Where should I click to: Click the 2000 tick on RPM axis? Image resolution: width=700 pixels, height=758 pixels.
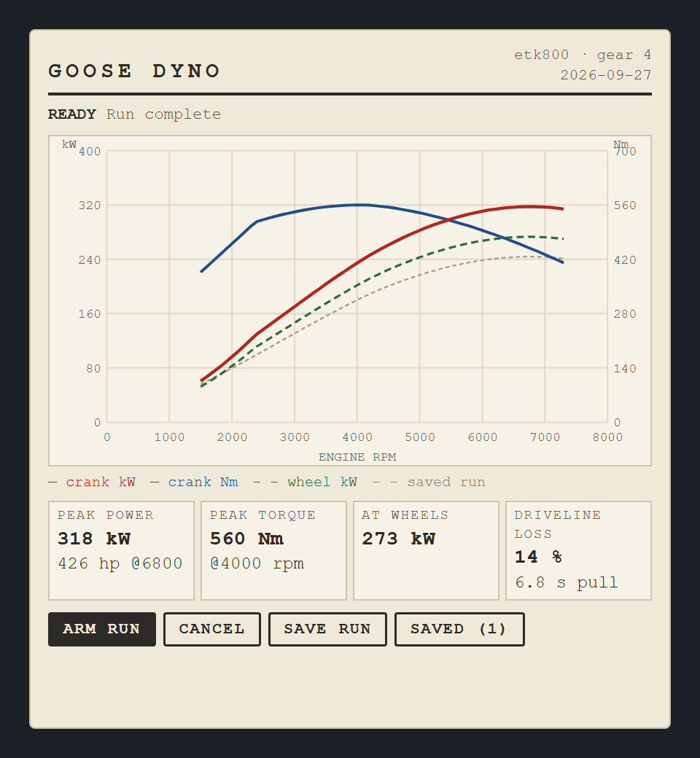click(x=232, y=437)
